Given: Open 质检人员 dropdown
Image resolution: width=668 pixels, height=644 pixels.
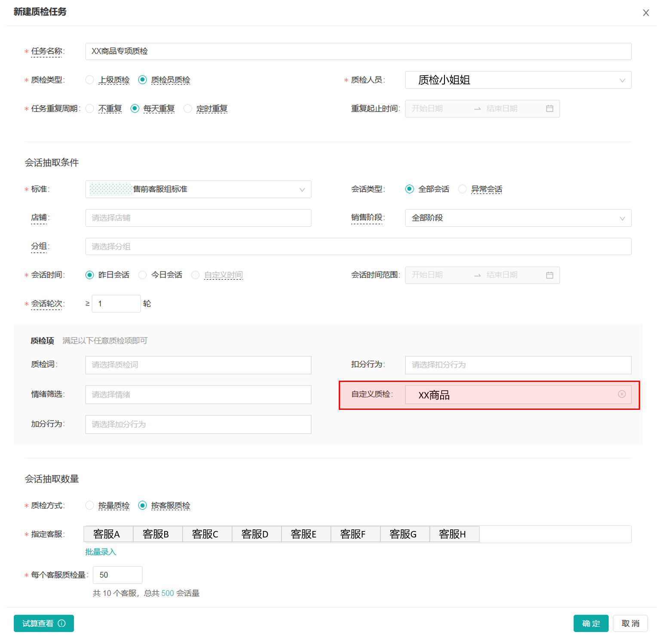Looking at the screenshot, I should point(518,80).
